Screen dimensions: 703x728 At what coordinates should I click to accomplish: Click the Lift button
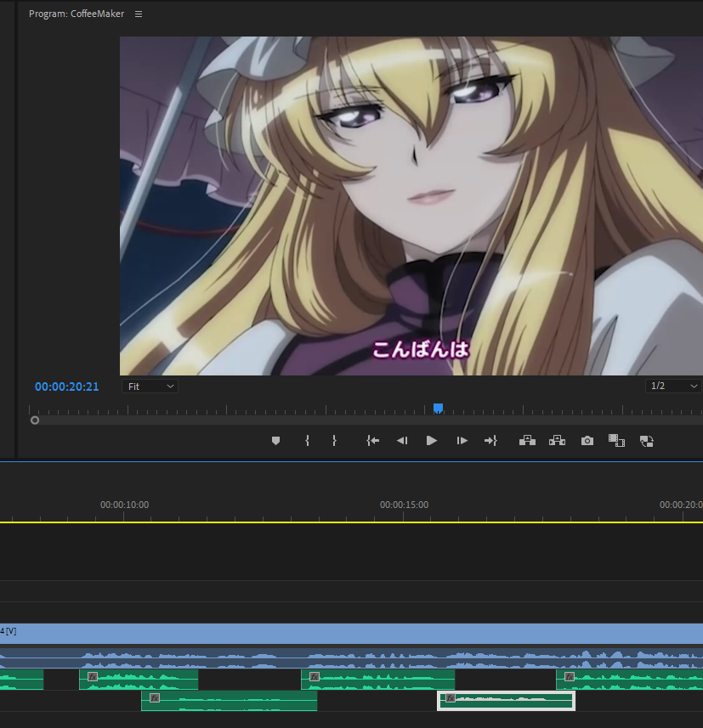[527, 441]
